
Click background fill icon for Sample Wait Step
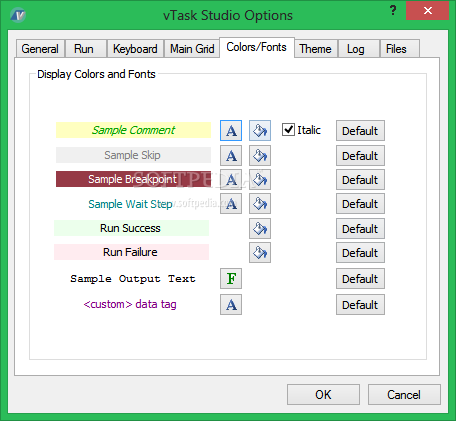pos(260,204)
